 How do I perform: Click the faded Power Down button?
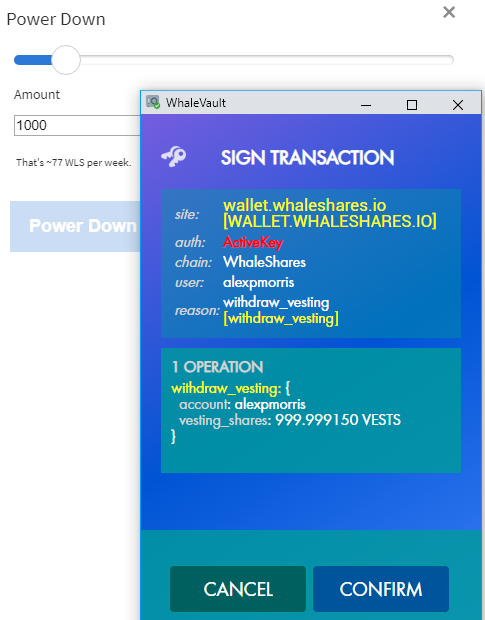(x=75, y=226)
